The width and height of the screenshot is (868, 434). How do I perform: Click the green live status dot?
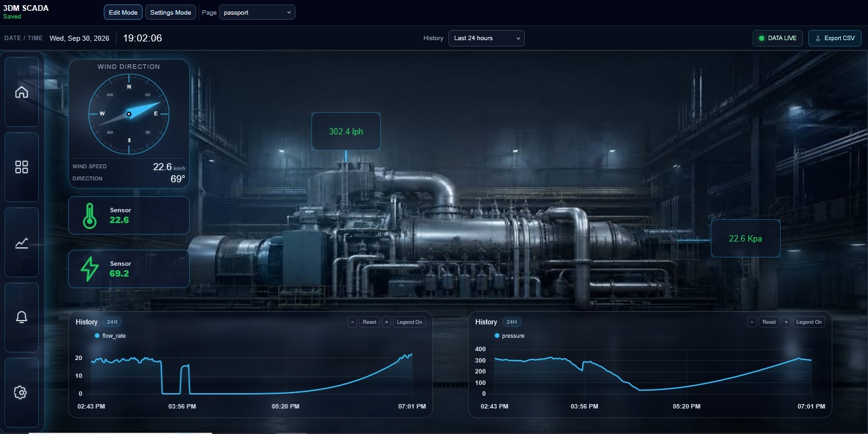click(761, 38)
